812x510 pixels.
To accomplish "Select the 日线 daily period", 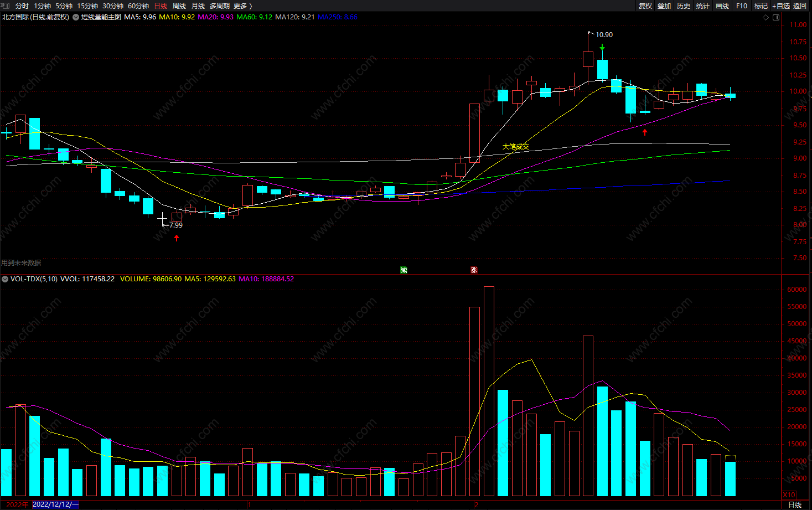I will [x=161, y=6].
